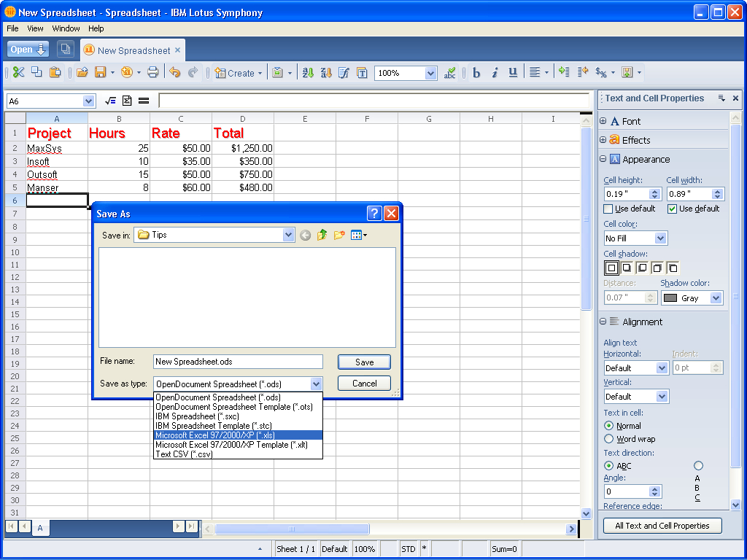This screenshot has height=560, width=747.
Task: Click the Undo arrow icon
Action: 175,72
